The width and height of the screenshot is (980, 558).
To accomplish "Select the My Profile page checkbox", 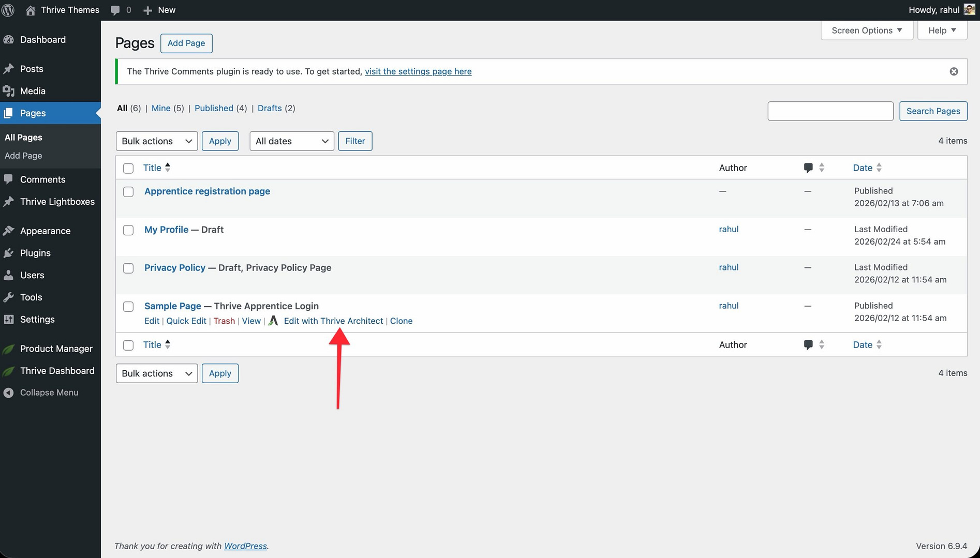I will [x=128, y=230].
